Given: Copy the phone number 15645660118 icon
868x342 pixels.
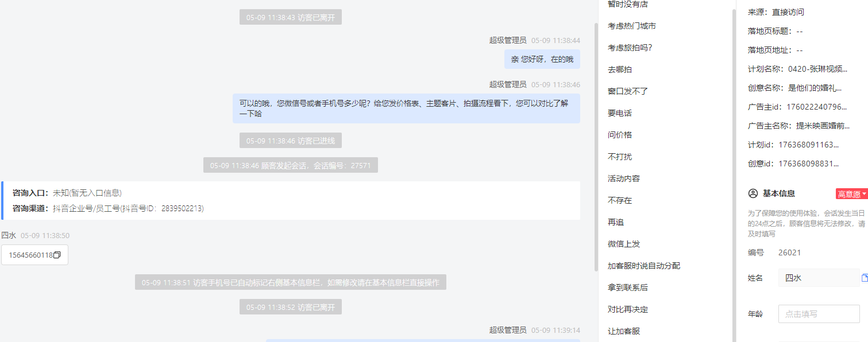Looking at the screenshot, I should pyautogui.click(x=57, y=255).
